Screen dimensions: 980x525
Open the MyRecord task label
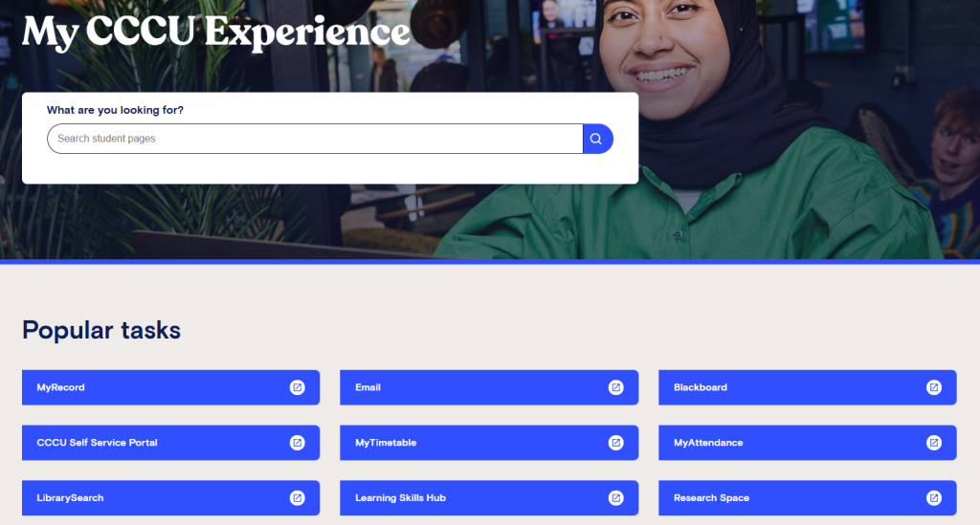pos(60,387)
